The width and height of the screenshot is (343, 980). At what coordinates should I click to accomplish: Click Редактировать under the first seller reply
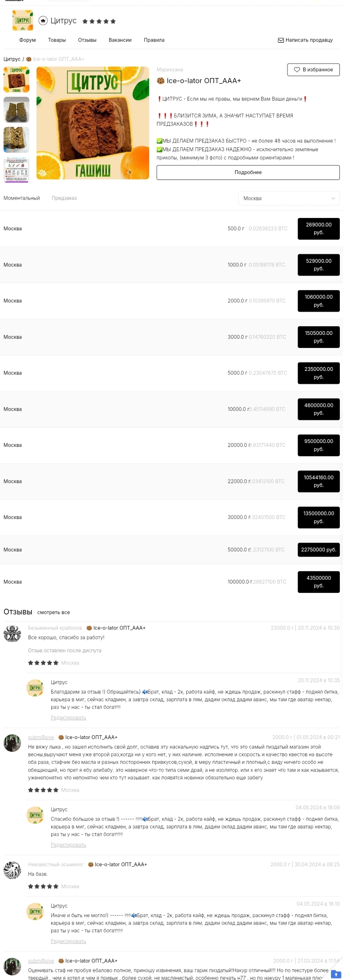click(x=69, y=718)
